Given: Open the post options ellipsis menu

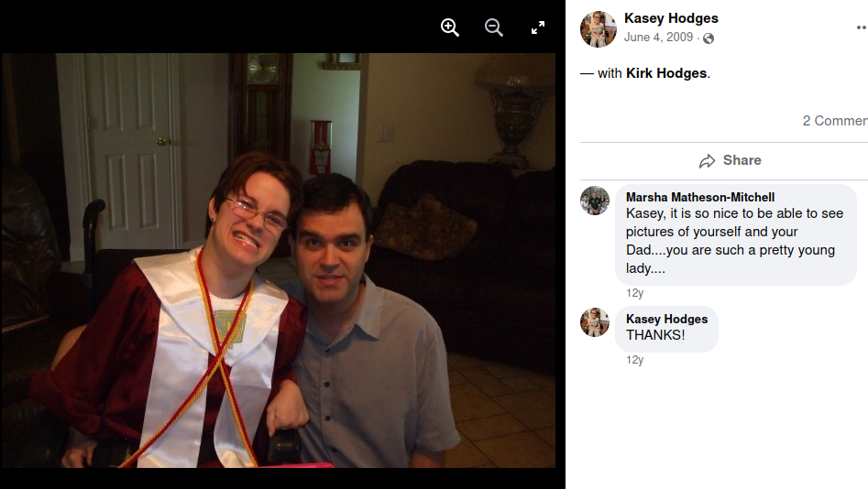Looking at the screenshot, I should pyautogui.click(x=862, y=27).
